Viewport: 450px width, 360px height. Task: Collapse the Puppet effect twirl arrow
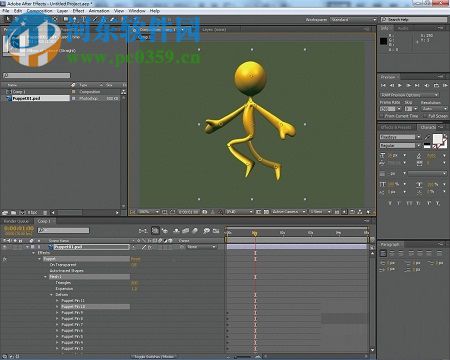(40, 259)
